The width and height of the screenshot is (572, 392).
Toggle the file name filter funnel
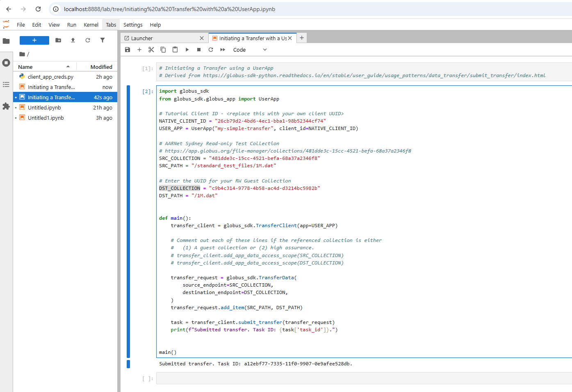coord(102,40)
